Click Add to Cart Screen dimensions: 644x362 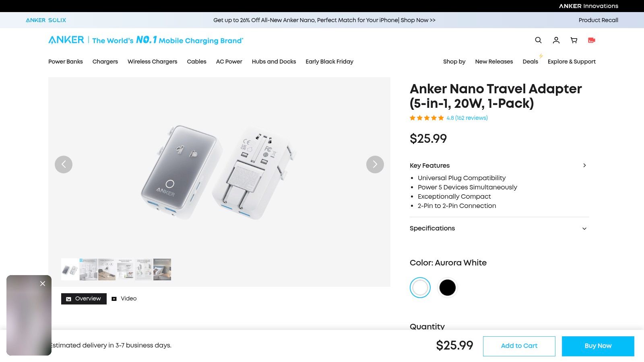click(x=519, y=346)
